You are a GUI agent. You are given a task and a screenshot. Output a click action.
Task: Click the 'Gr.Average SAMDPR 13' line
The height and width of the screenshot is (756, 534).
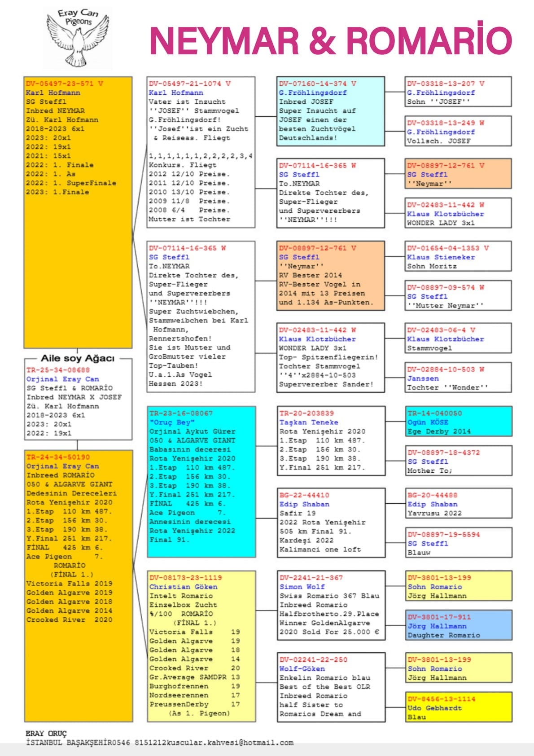194,677
